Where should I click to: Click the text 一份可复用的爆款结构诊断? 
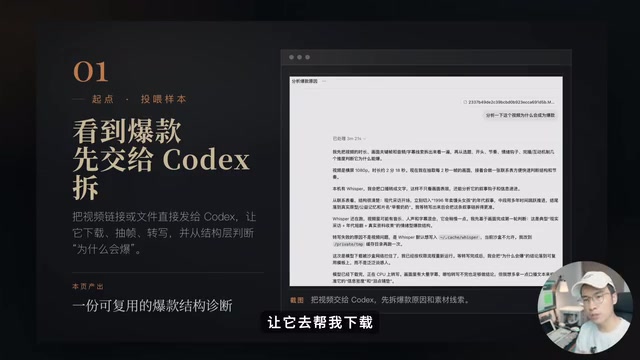(x=152, y=306)
